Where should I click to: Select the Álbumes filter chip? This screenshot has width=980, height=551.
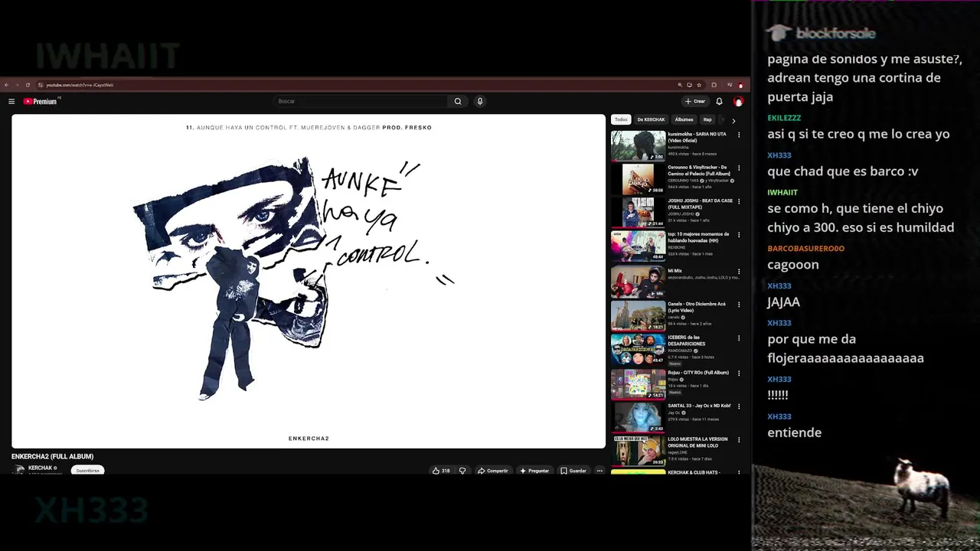pos(684,119)
